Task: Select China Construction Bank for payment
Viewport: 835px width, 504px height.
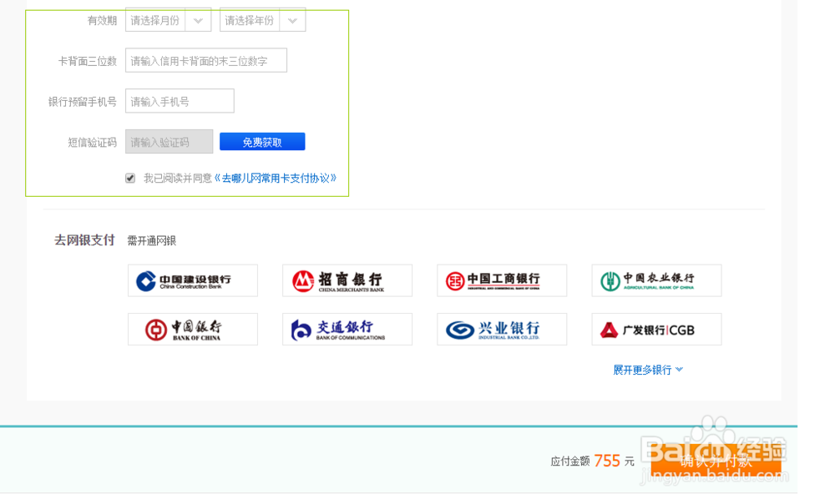Action: [193, 280]
